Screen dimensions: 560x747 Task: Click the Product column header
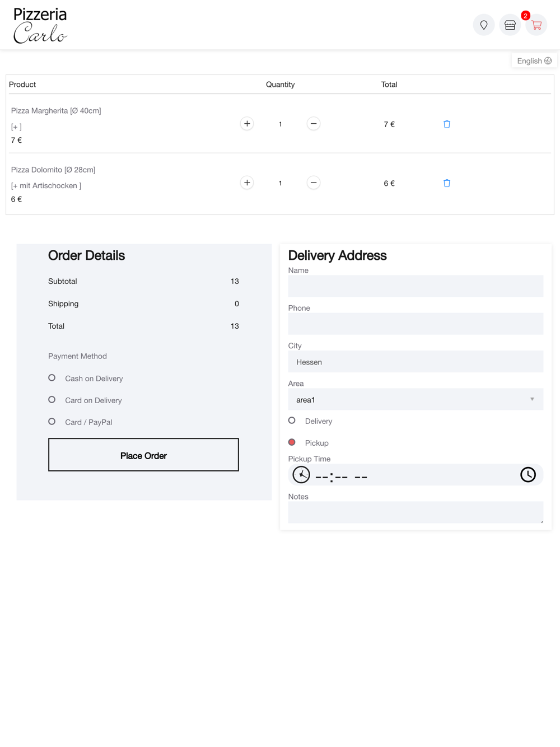point(22,85)
